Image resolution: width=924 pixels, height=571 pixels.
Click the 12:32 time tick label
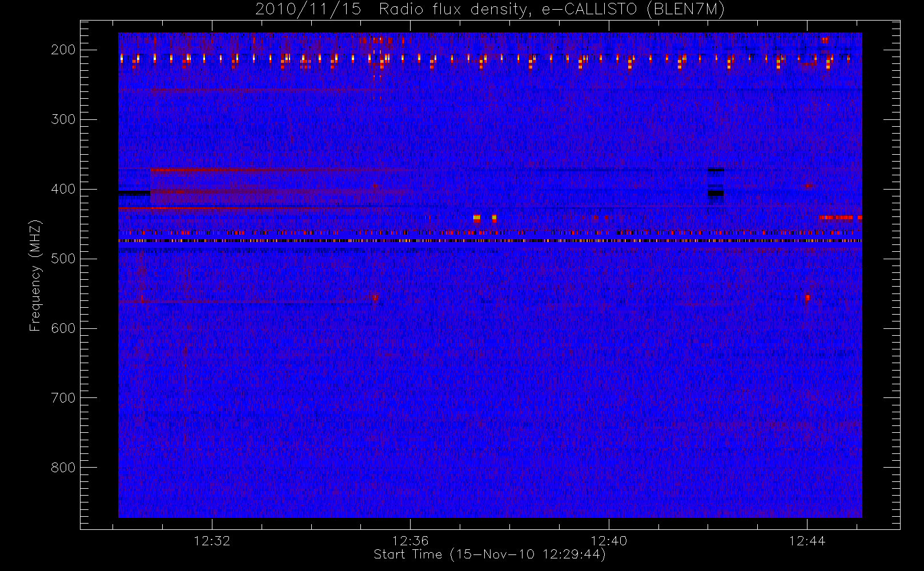(x=212, y=541)
